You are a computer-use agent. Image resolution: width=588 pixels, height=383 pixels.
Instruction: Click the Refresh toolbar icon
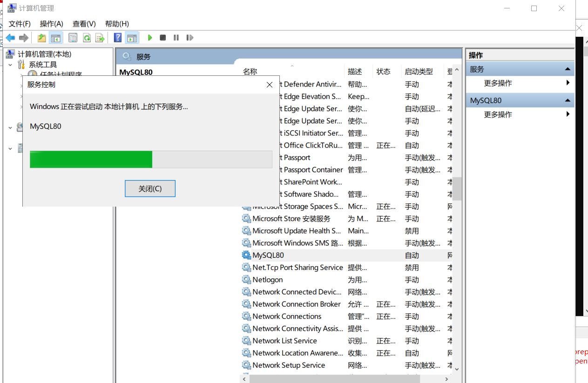(87, 38)
